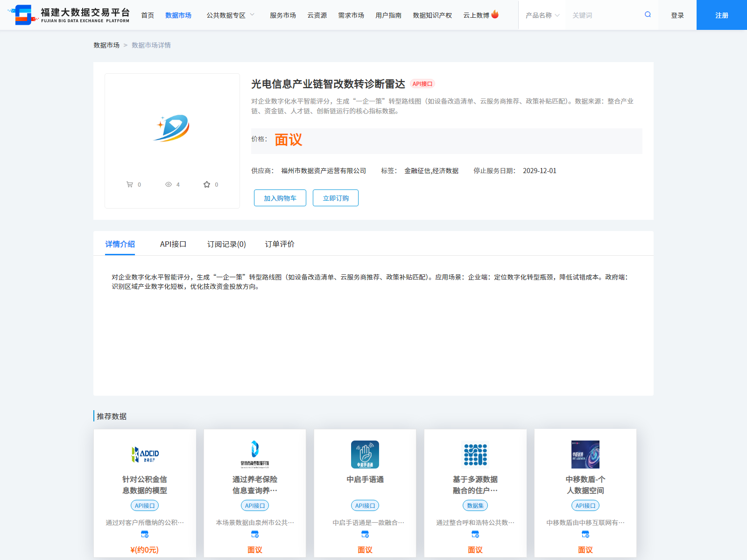Click the ADCID logo on the 针对公积金信 card
747x560 pixels.
tap(145, 455)
